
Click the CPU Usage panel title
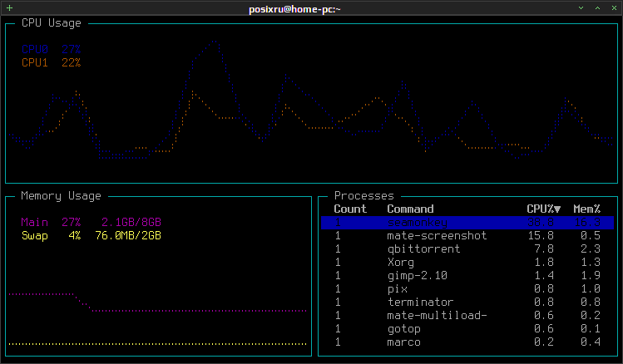pyautogui.click(x=52, y=23)
